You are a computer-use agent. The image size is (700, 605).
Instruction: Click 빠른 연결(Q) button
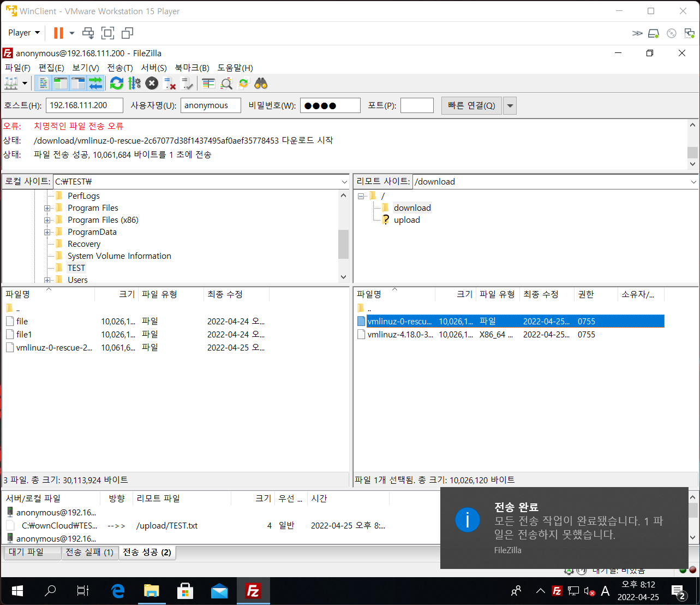pyautogui.click(x=471, y=105)
